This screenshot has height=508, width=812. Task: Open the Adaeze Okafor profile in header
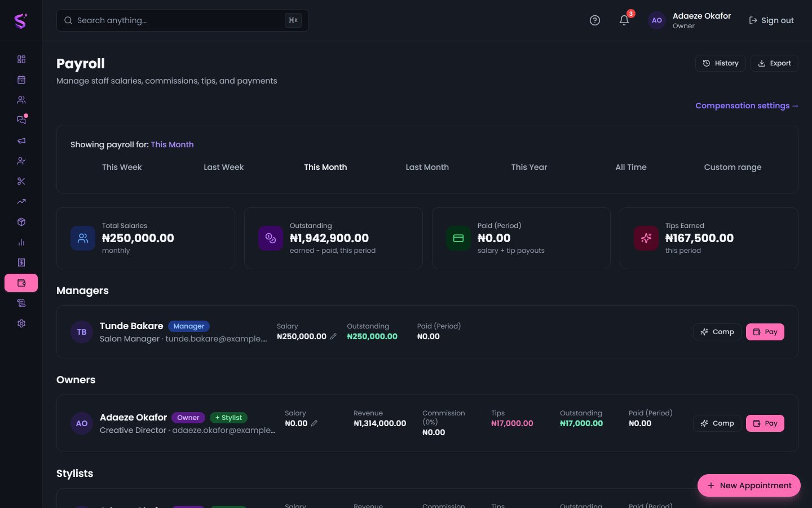tap(690, 20)
